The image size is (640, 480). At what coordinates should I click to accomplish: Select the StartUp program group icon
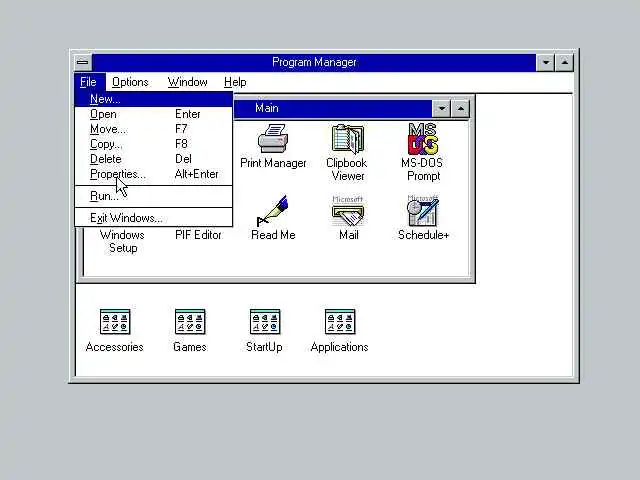click(x=265, y=322)
